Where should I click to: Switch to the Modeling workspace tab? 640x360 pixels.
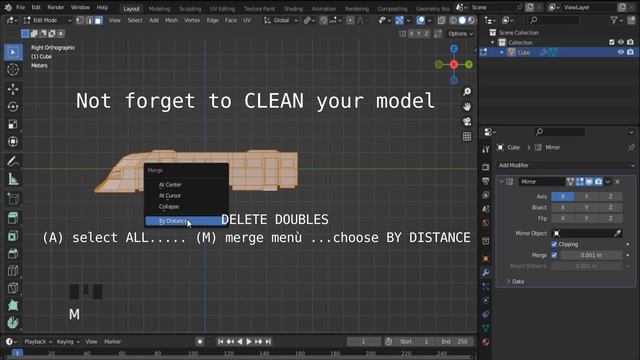(159, 9)
